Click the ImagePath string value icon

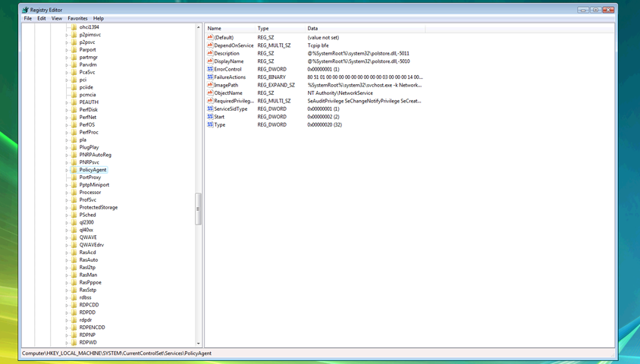210,85
